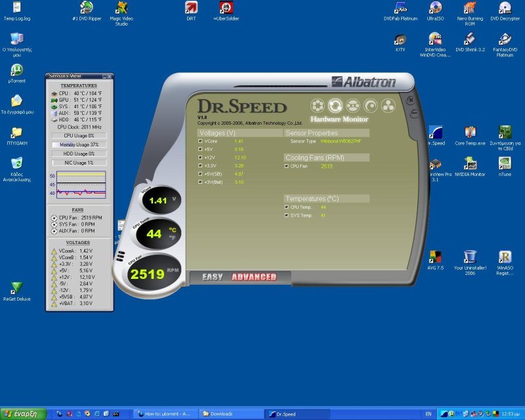Click Sensor Type value Winbond W83627HF

pos(341,141)
